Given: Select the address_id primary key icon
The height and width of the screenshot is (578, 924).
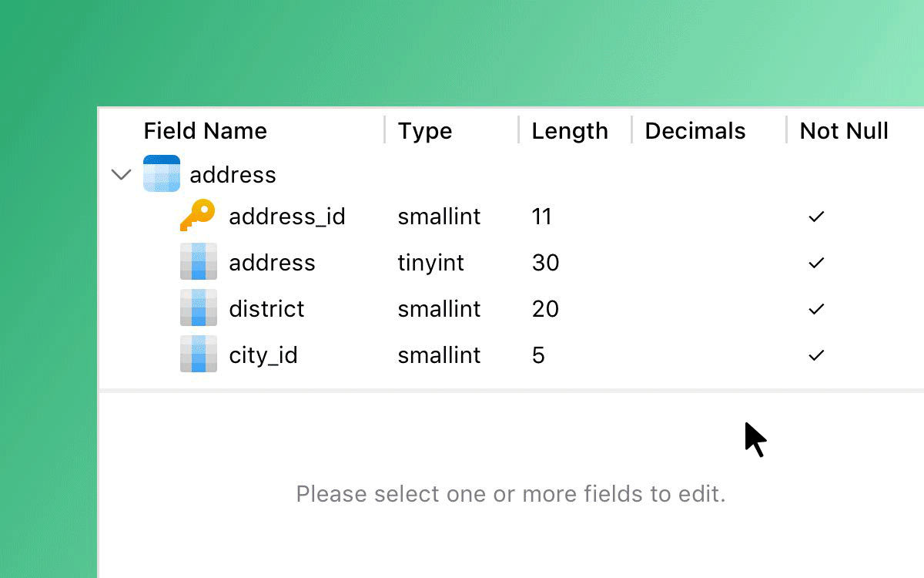Looking at the screenshot, I should pos(198,216).
